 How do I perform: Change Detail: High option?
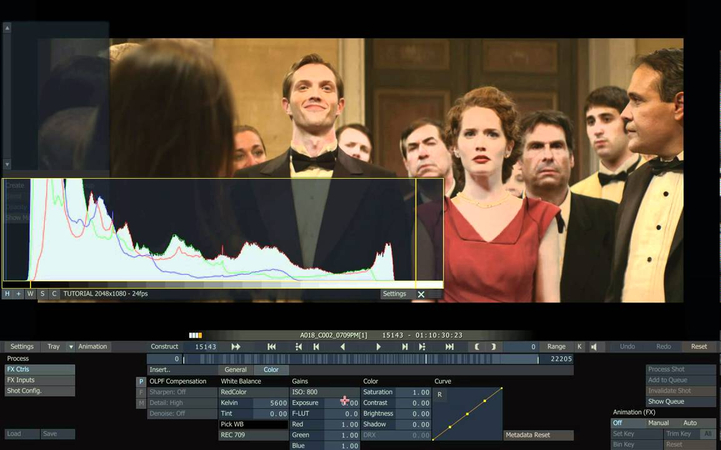click(183, 403)
